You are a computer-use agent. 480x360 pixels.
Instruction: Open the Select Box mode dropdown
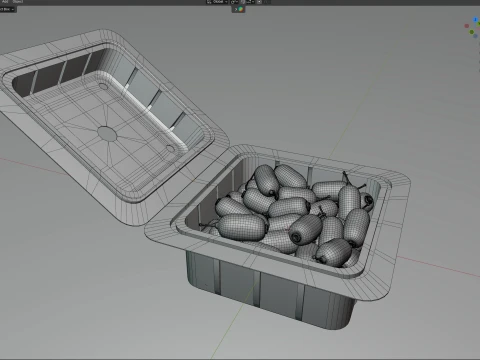coord(7,9)
